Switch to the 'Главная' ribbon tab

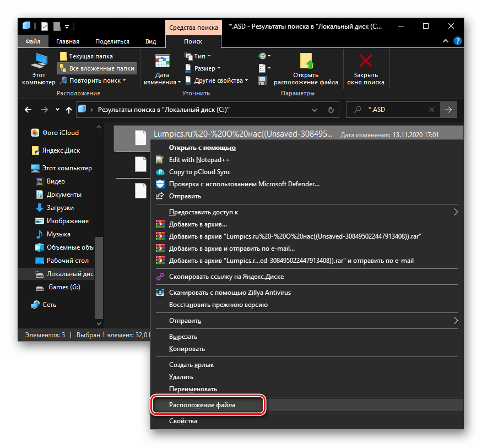[67, 41]
